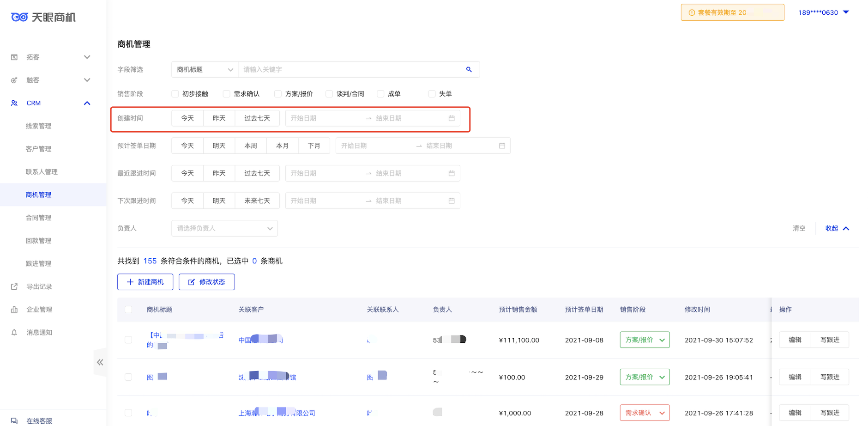Click the 天眼商机 logo
868x426 pixels.
point(43,17)
